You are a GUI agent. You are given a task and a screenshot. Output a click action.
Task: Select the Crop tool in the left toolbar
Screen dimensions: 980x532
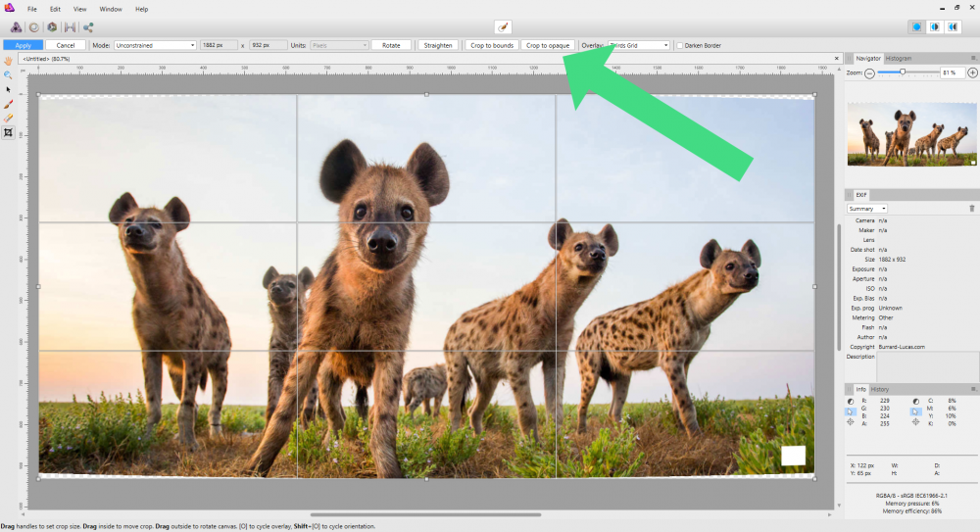(x=9, y=132)
